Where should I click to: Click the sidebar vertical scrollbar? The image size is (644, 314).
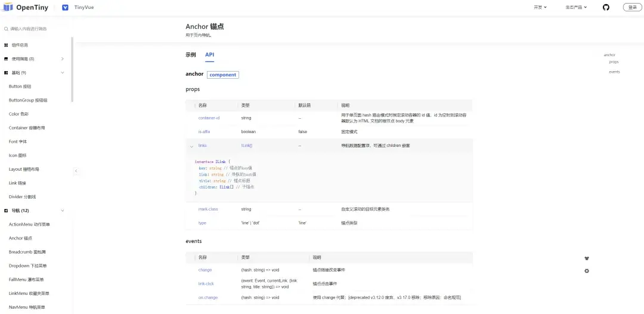click(x=72, y=70)
